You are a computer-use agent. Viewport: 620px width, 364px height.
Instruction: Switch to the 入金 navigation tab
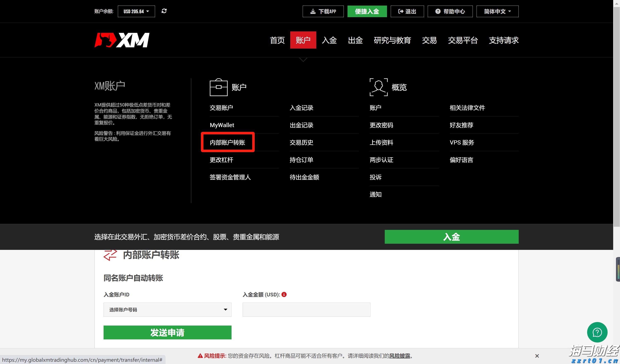pos(329,40)
